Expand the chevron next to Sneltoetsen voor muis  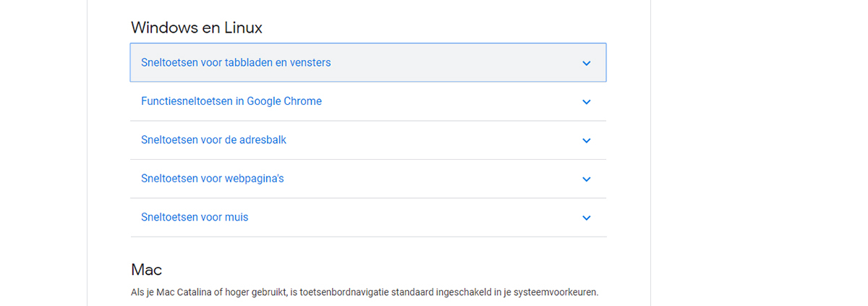(587, 218)
